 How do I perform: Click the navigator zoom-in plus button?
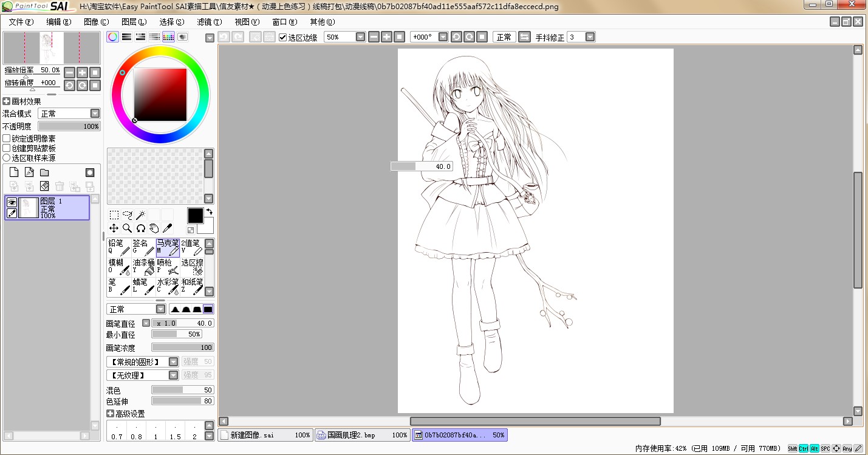click(x=82, y=72)
